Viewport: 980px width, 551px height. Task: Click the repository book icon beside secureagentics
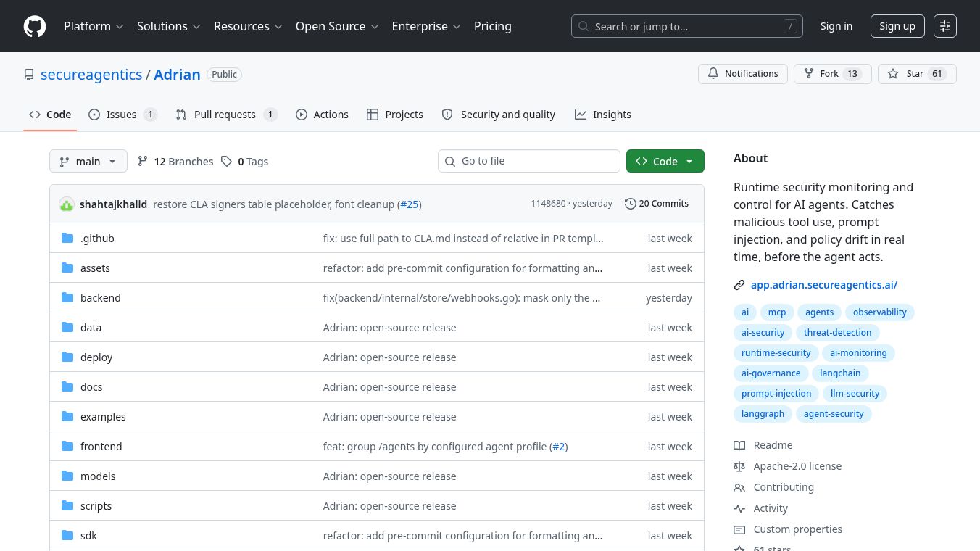click(29, 75)
